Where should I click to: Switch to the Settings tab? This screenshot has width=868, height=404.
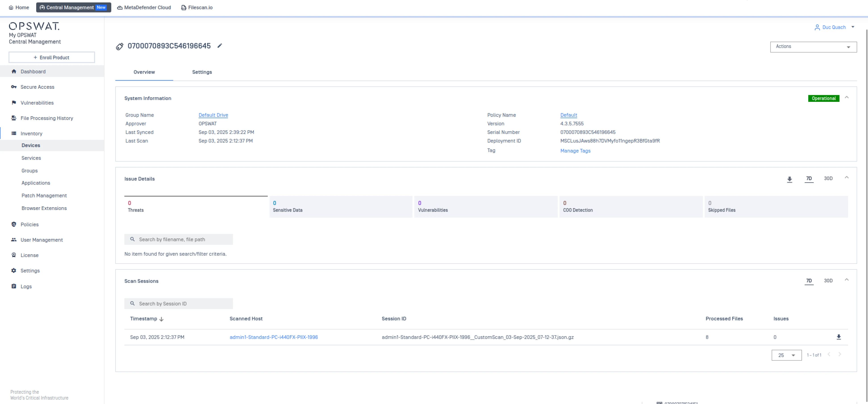click(202, 72)
